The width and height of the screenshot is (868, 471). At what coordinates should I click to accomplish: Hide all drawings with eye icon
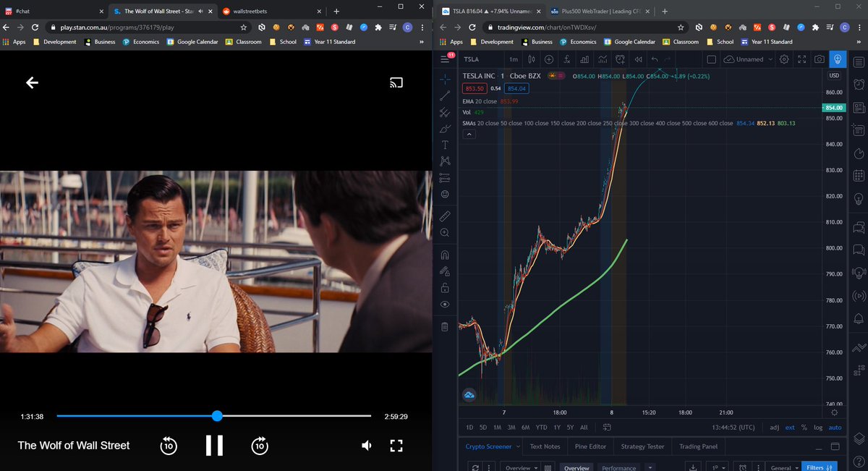point(444,305)
